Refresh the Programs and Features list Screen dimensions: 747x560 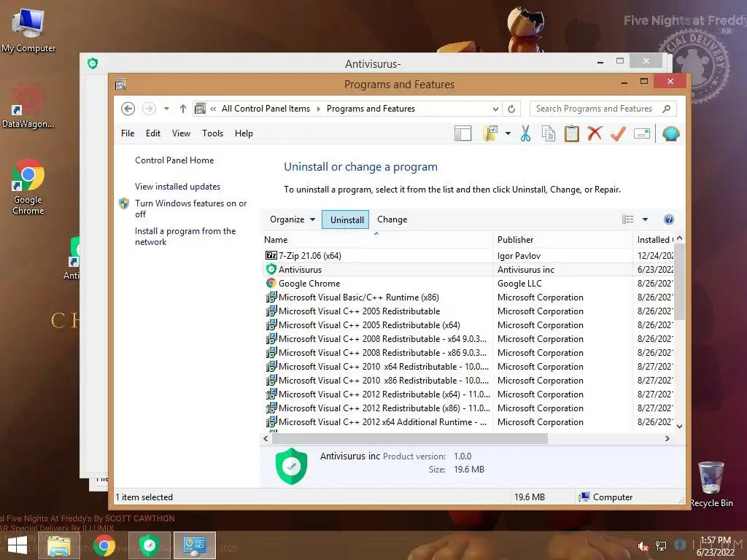511,109
